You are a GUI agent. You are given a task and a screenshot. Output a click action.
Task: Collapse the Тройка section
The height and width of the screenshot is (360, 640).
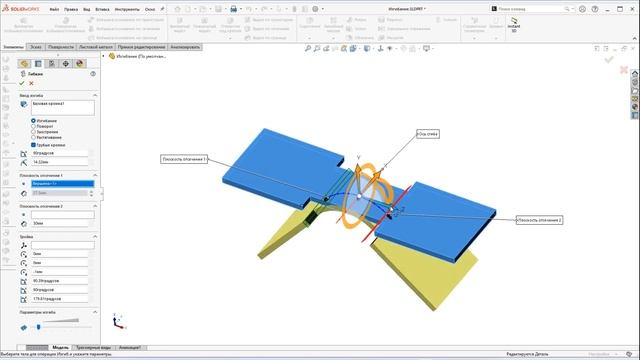(95, 237)
